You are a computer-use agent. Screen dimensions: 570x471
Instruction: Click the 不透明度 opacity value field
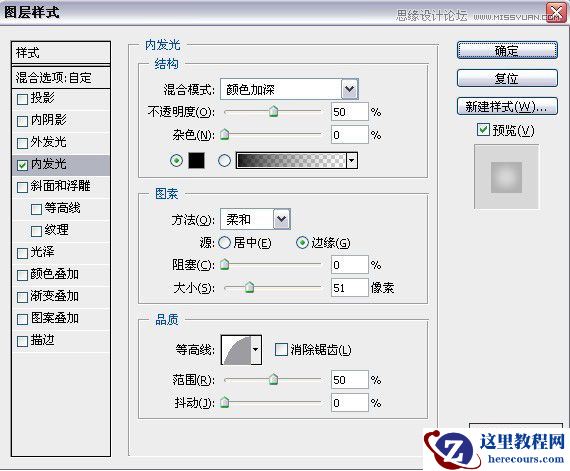350,112
